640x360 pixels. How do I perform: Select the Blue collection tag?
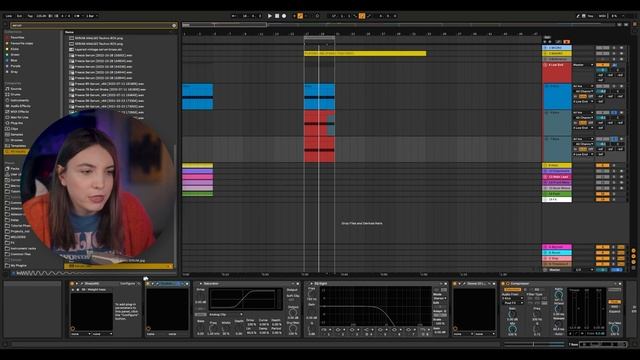click(14, 60)
